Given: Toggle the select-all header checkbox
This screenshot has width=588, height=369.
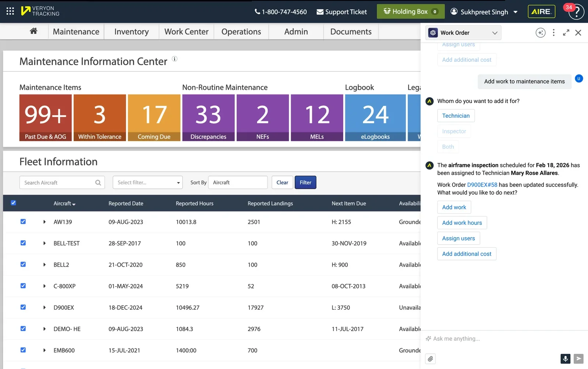Looking at the screenshot, I should pyautogui.click(x=14, y=203).
